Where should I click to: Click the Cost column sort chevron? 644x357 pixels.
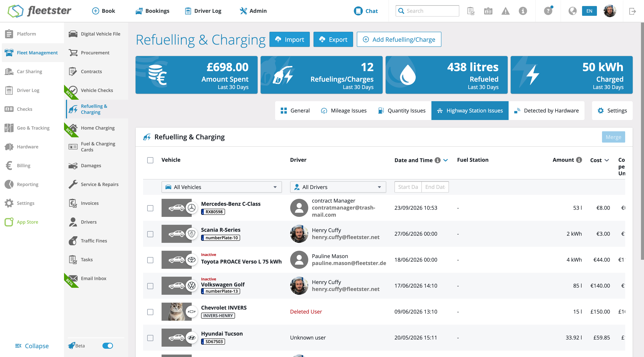pos(607,160)
